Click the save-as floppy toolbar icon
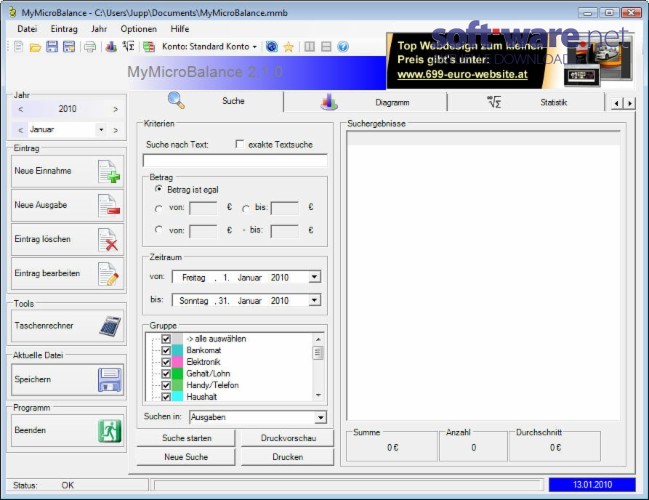Viewport: 649px width, 500px height. [x=69, y=46]
